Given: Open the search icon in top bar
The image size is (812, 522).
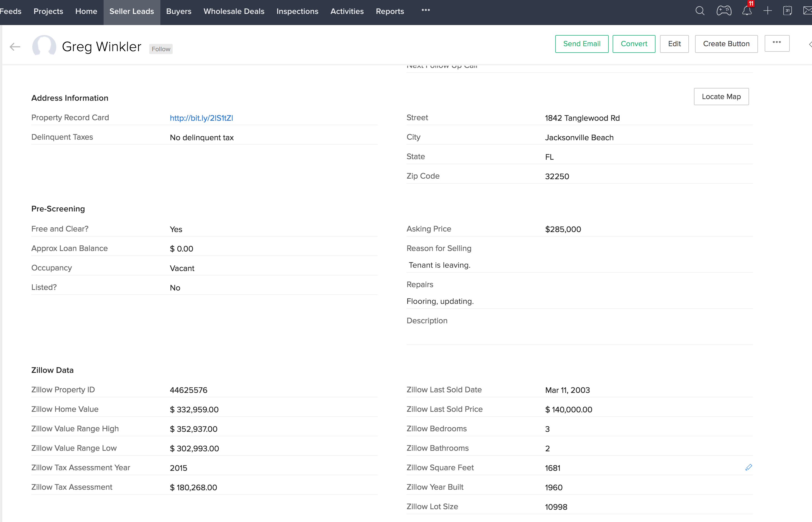Looking at the screenshot, I should point(700,11).
